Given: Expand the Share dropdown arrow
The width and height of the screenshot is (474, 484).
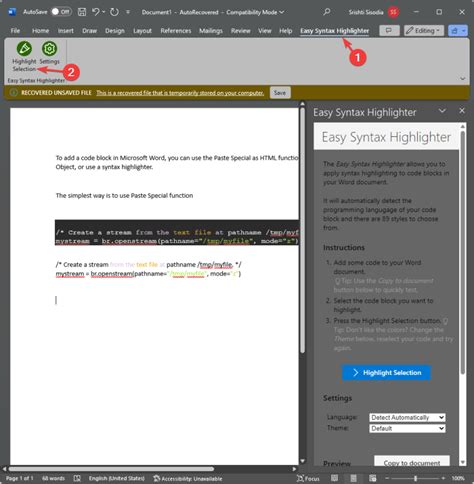Looking at the screenshot, I should coord(464,31).
